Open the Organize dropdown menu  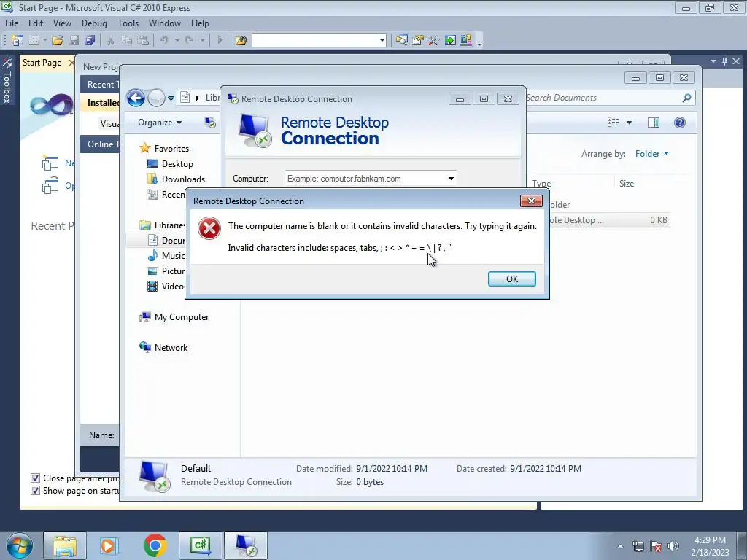coord(160,122)
